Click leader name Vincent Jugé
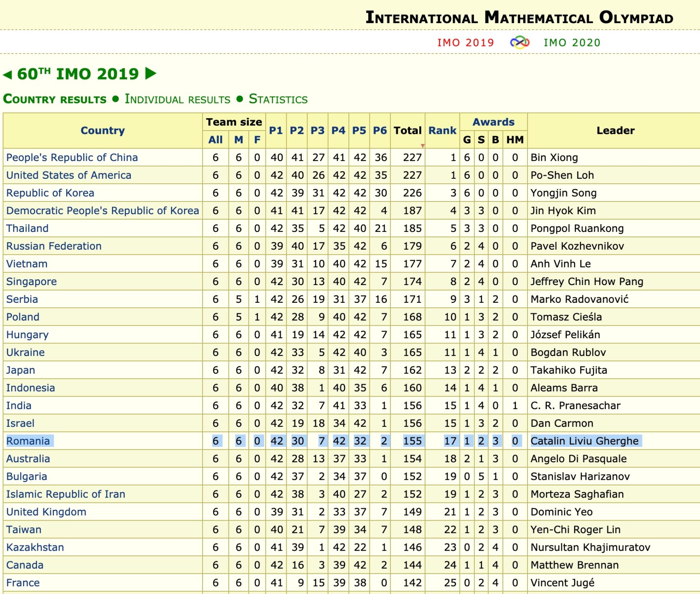The image size is (700, 594). coord(562,582)
